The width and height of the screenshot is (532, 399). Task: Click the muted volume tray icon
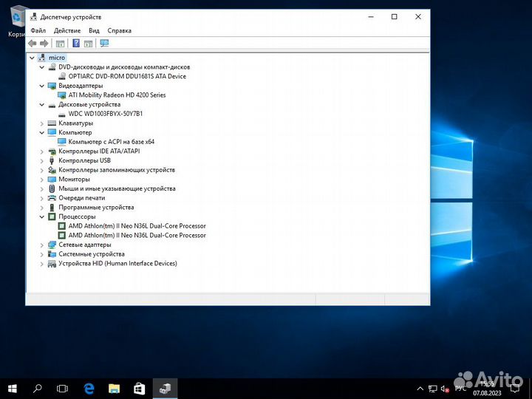[x=445, y=389]
